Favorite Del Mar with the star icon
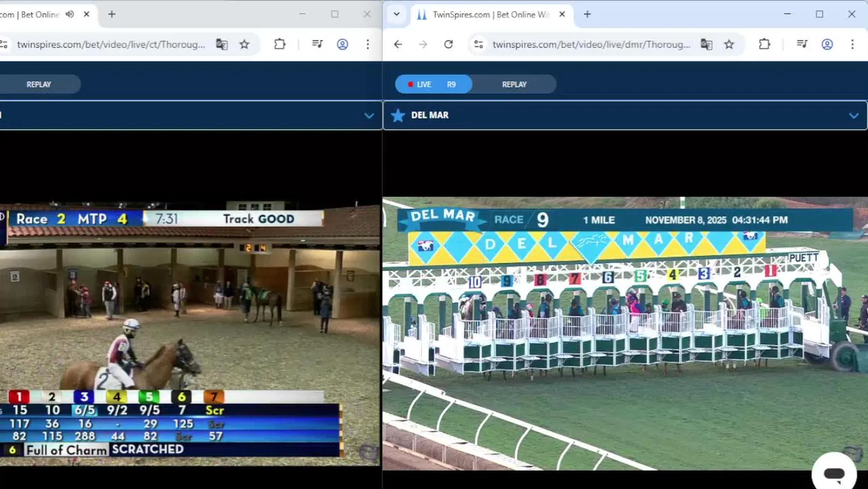Image resolution: width=868 pixels, height=489 pixels. tap(398, 115)
